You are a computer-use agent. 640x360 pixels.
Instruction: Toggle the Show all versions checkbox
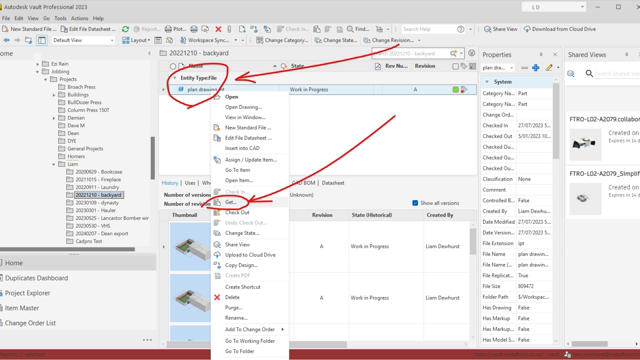pos(415,203)
